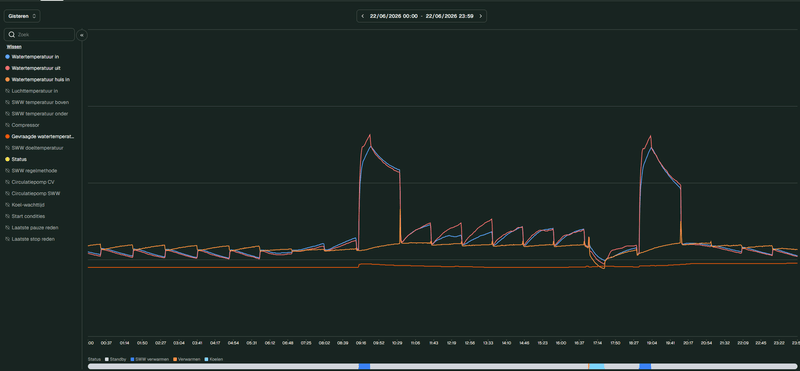Screen dimensions: 800x371
Task: Click the second SWW verwarmen segment in status bar
Action: click(645, 366)
